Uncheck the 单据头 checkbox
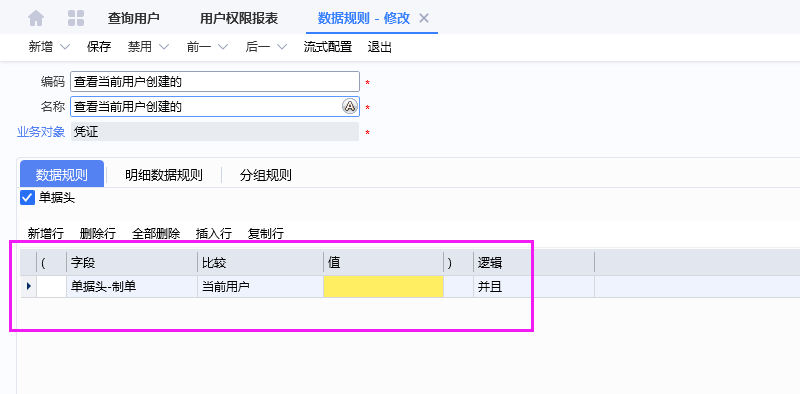The width and height of the screenshot is (800, 394). click(28, 198)
